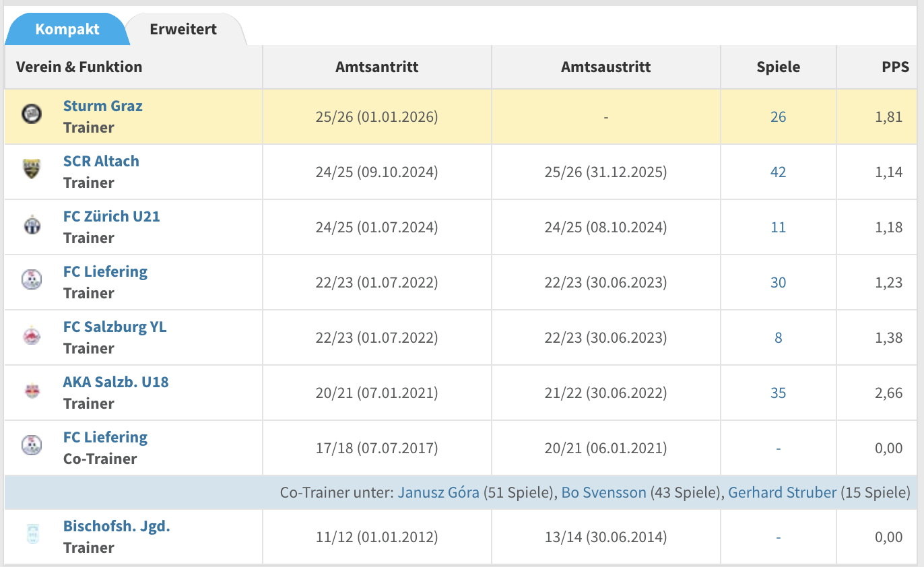The image size is (924, 567).
Task: Click the PPS value 1,38
Action: tap(889, 338)
